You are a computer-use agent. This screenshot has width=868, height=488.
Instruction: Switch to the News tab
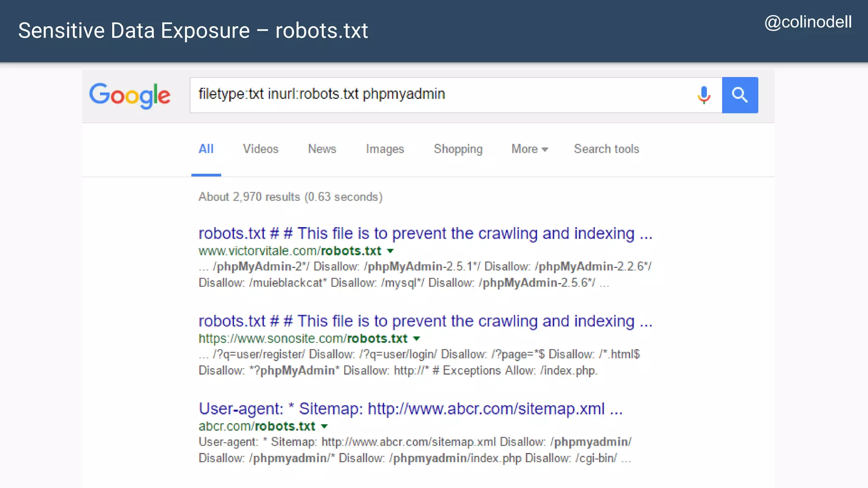(322, 149)
